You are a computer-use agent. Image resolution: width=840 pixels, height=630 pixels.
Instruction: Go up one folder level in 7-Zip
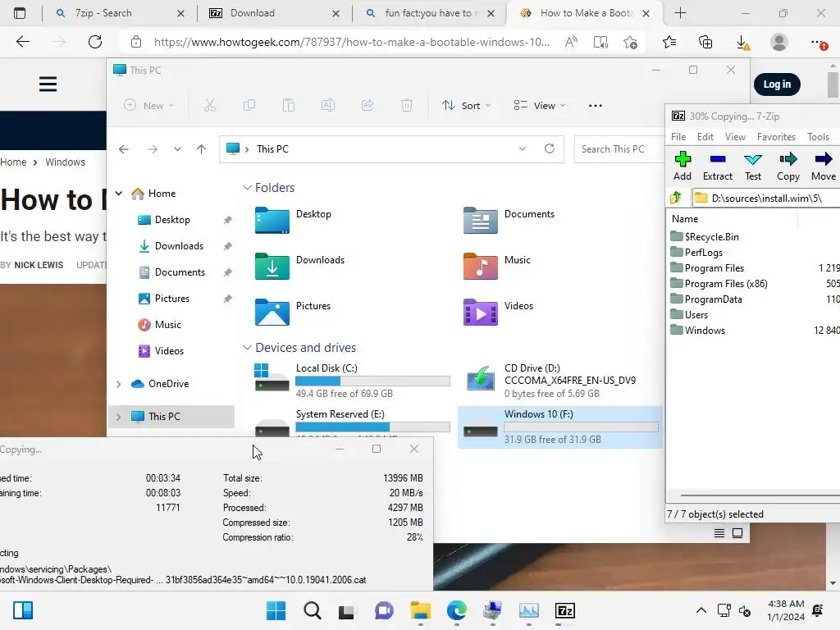[676, 198]
